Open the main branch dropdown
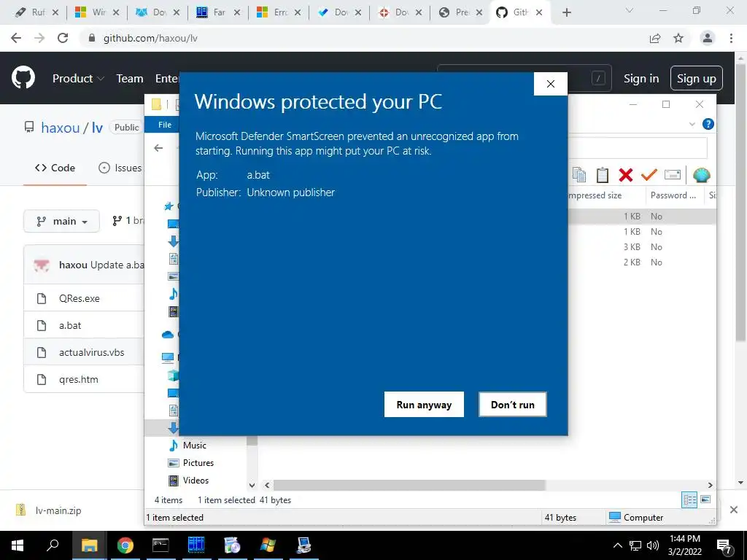This screenshot has height=560, width=747. coord(61,222)
